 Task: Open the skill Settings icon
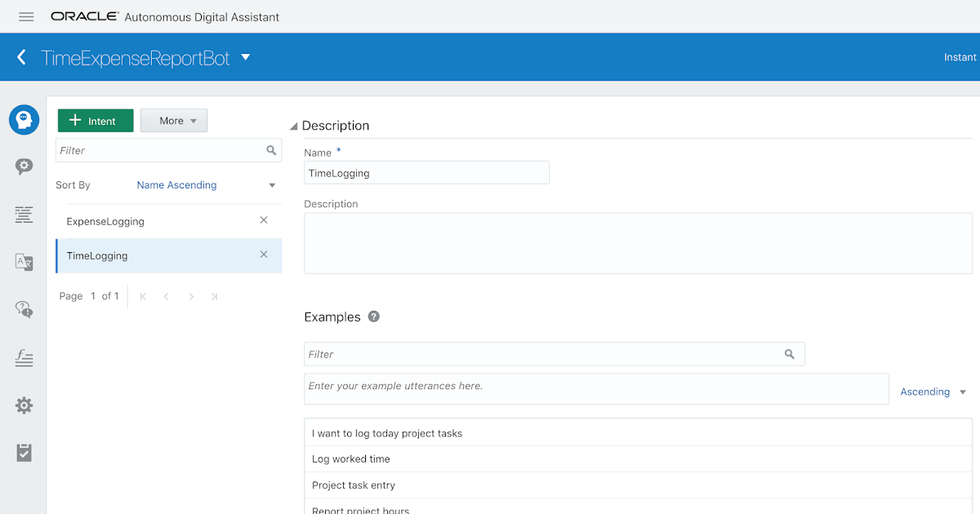pos(24,405)
